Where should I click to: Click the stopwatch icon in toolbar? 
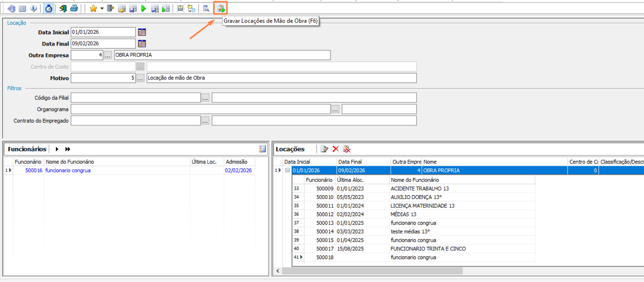49,8
